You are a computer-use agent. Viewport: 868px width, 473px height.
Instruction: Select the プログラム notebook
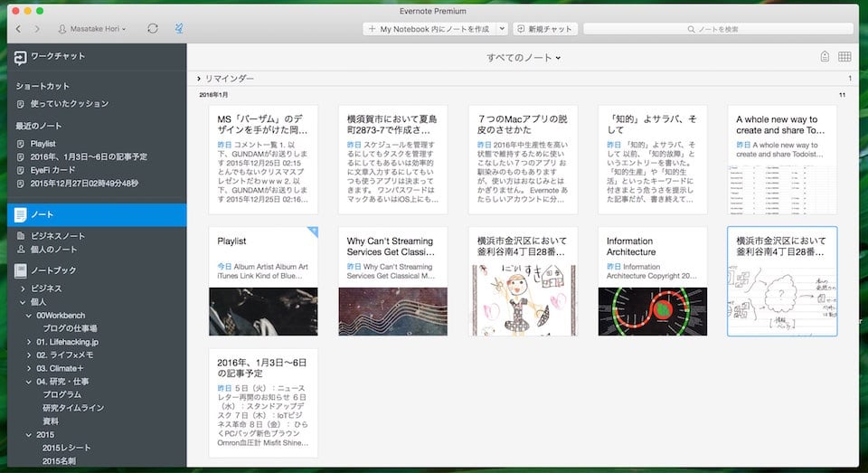[62, 395]
